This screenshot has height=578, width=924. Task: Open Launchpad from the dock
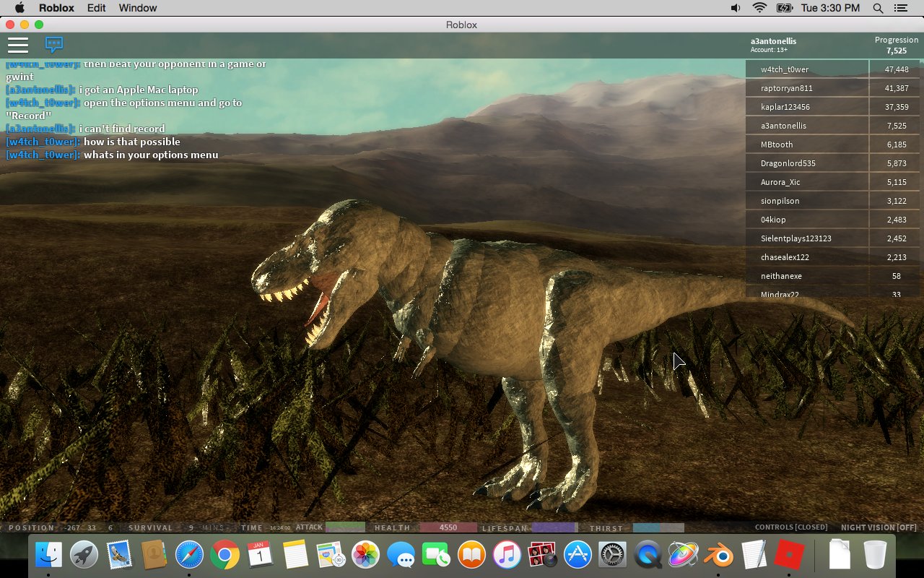coord(84,555)
